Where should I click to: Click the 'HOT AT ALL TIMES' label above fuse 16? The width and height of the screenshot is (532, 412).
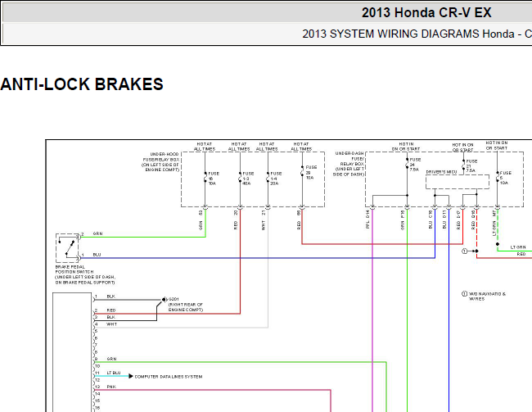click(x=205, y=147)
